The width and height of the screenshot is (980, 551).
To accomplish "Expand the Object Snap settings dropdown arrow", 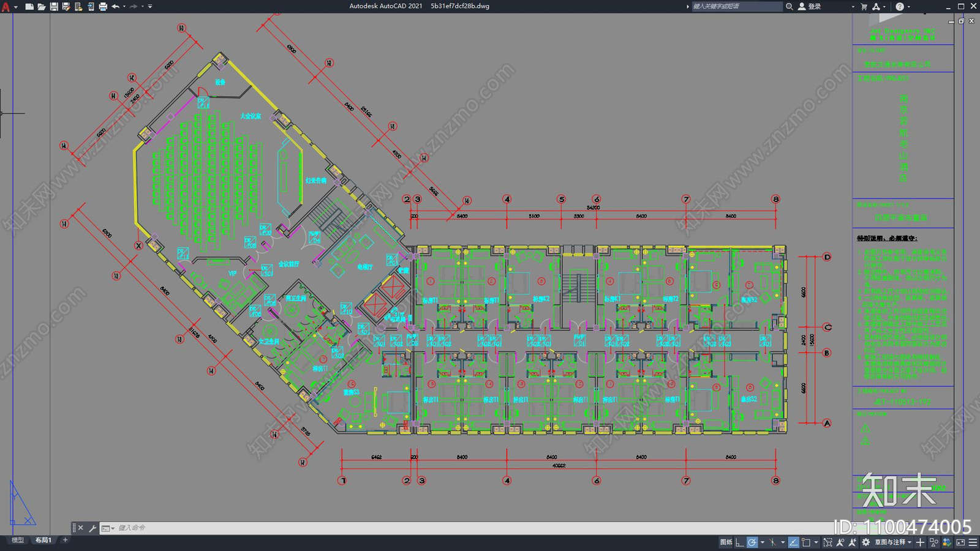I will point(816,542).
